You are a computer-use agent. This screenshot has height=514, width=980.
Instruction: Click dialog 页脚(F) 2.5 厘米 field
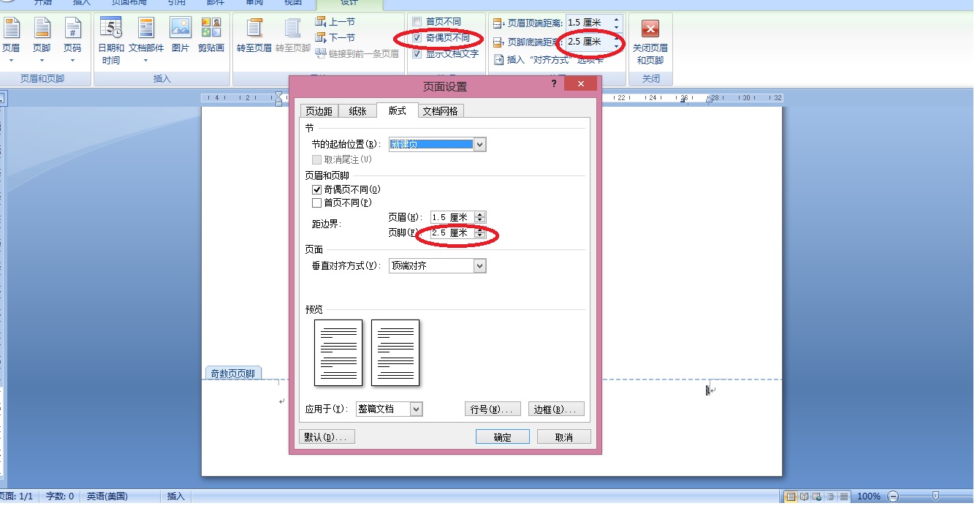[x=452, y=233]
